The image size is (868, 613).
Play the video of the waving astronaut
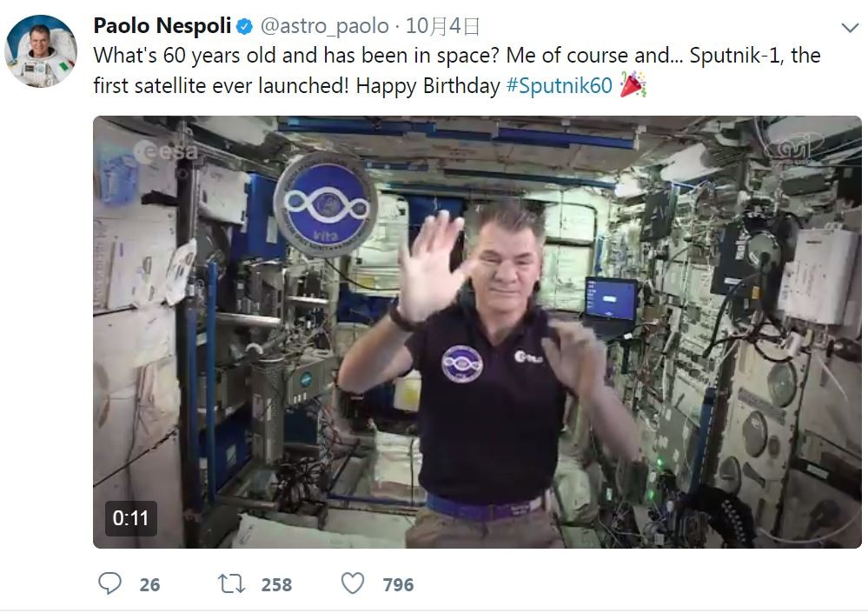[x=477, y=332]
